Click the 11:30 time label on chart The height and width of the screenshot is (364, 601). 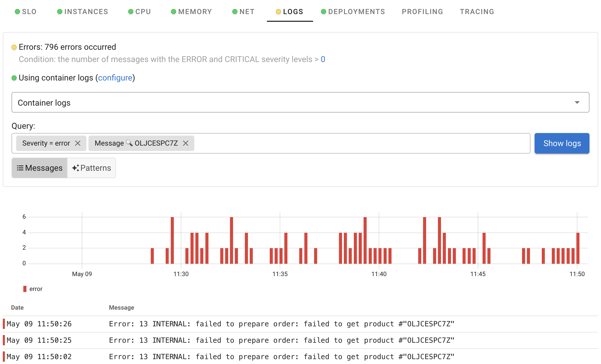click(x=181, y=274)
